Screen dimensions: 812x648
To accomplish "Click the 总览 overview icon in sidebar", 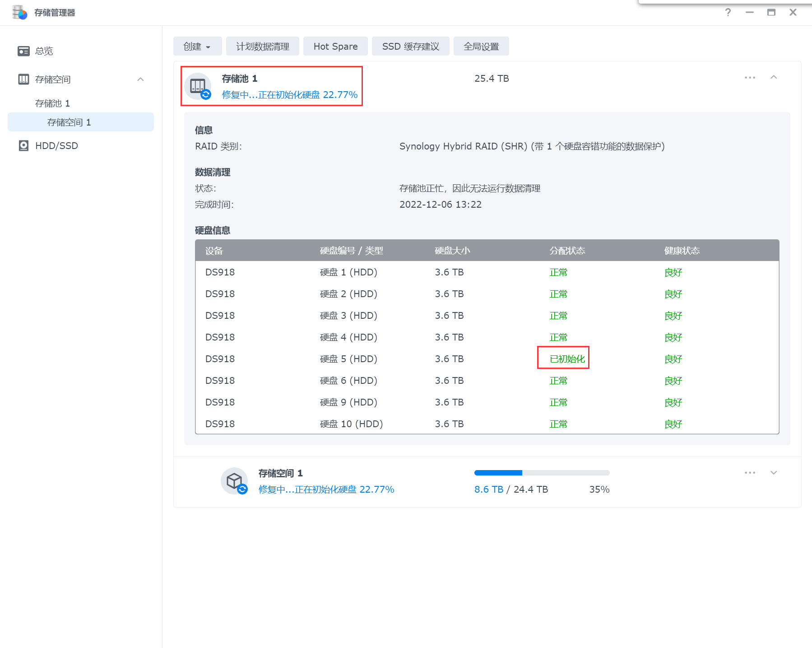I will tap(23, 51).
